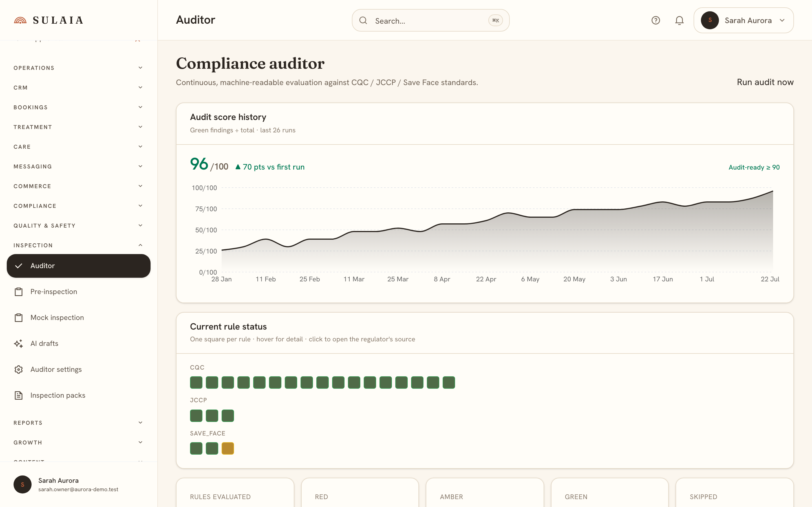The image size is (812, 507).
Task: Open the Bookings menu section
Action: pos(78,107)
